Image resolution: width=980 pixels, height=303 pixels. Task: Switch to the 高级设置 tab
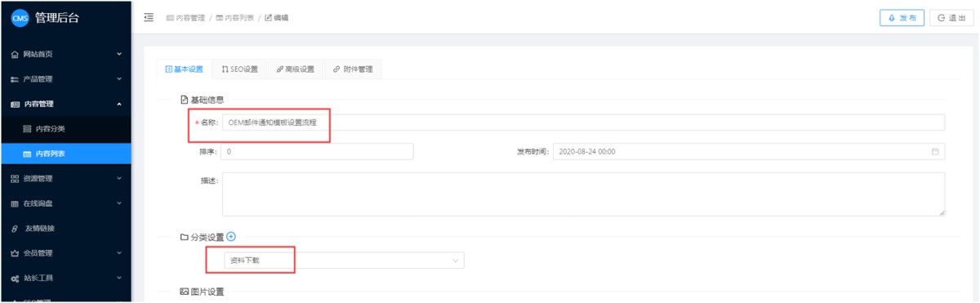click(x=296, y=69)
